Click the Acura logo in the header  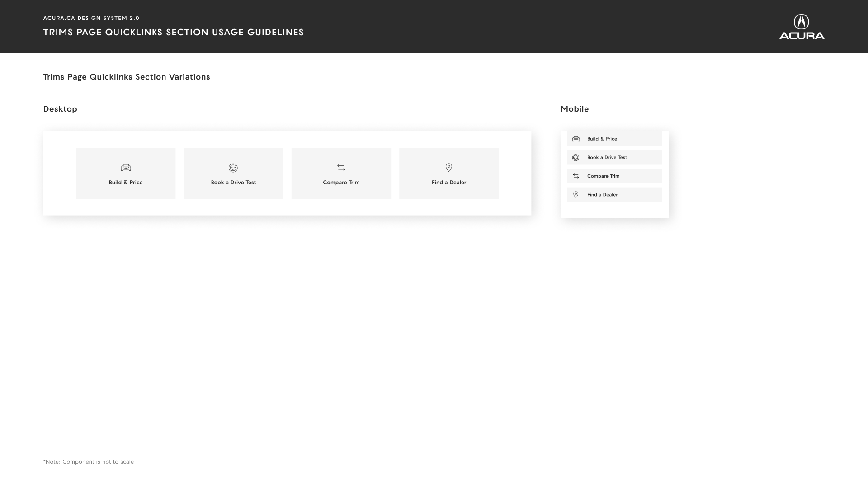point(802,27)
